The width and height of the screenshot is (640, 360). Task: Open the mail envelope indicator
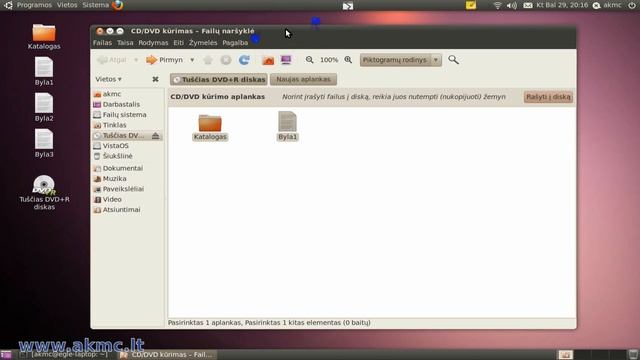coord(528,5)
